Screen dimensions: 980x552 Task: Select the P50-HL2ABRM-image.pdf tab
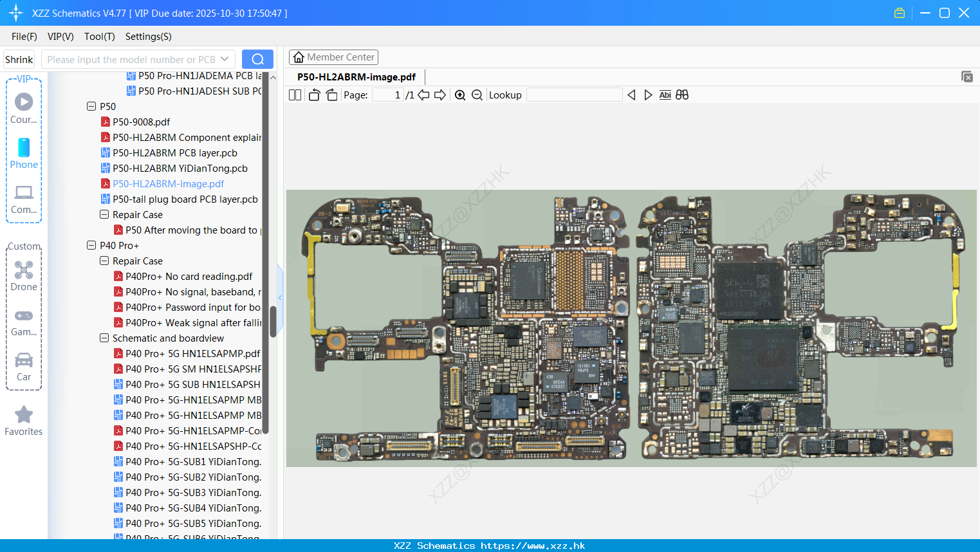pos(356,77)
